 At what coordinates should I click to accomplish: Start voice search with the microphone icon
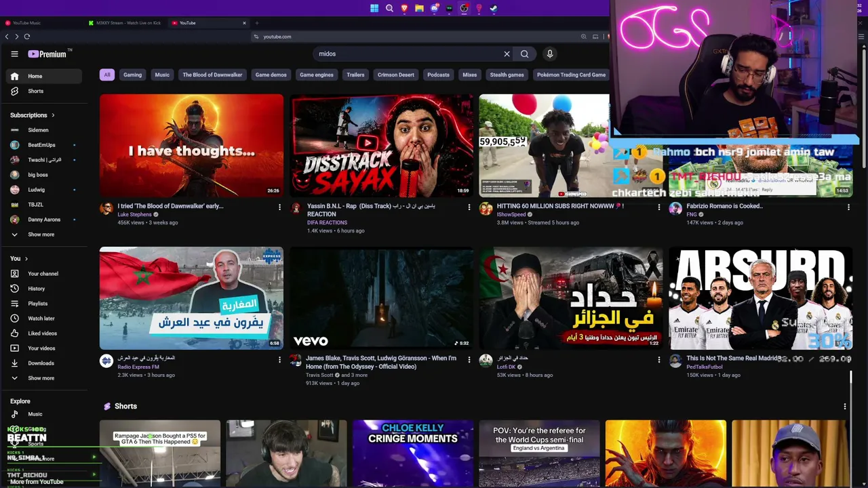pos(550,54)
